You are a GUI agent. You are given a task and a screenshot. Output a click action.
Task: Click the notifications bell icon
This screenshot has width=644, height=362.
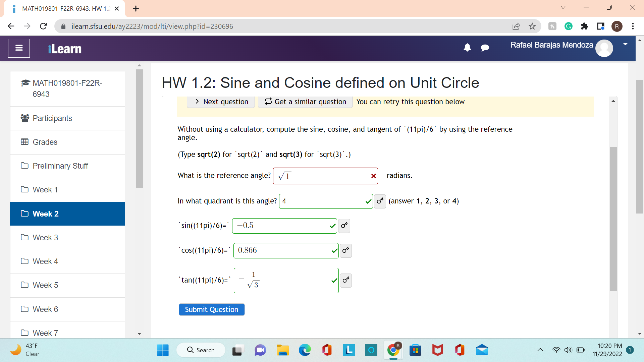[x=467, y=48]
